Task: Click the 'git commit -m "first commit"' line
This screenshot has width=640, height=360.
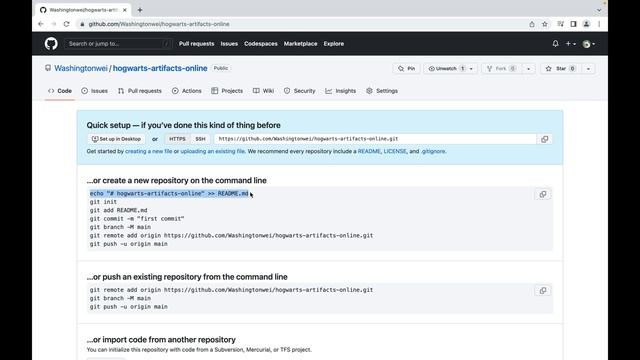Action: click(x=137, y=219)
